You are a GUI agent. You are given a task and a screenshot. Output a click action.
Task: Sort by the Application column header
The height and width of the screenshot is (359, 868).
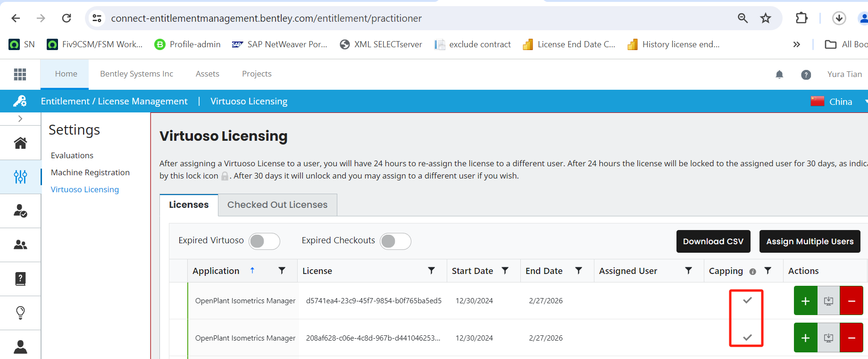pos(216,271)
